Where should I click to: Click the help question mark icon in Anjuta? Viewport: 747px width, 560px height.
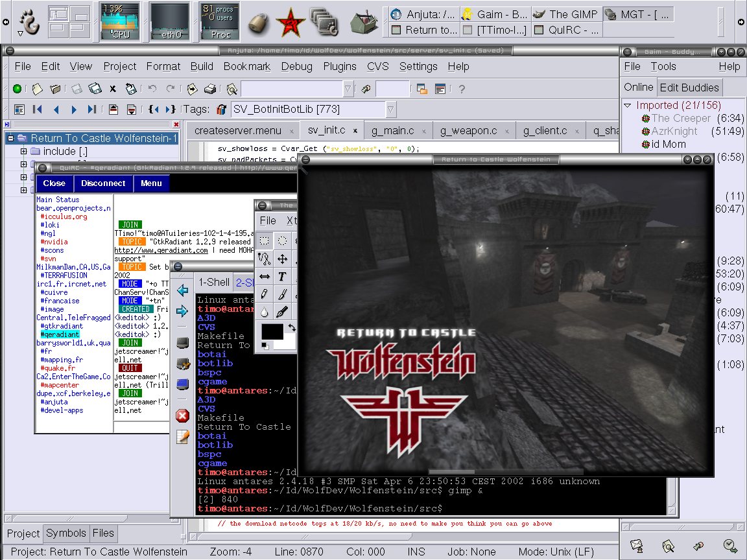point(462,89)
